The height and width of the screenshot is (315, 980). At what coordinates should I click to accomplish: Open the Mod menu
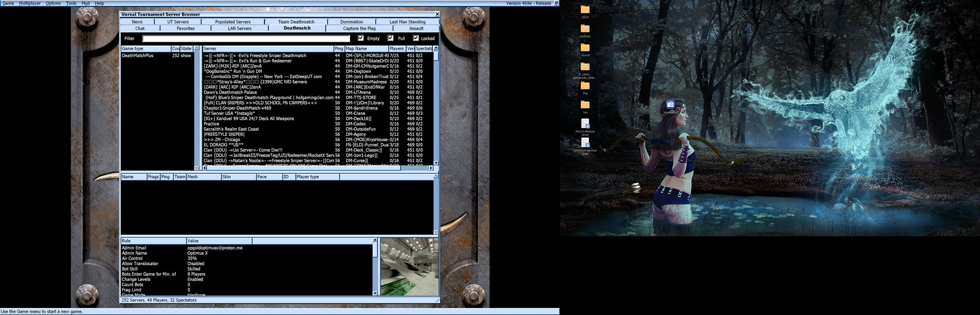[86, 3]
